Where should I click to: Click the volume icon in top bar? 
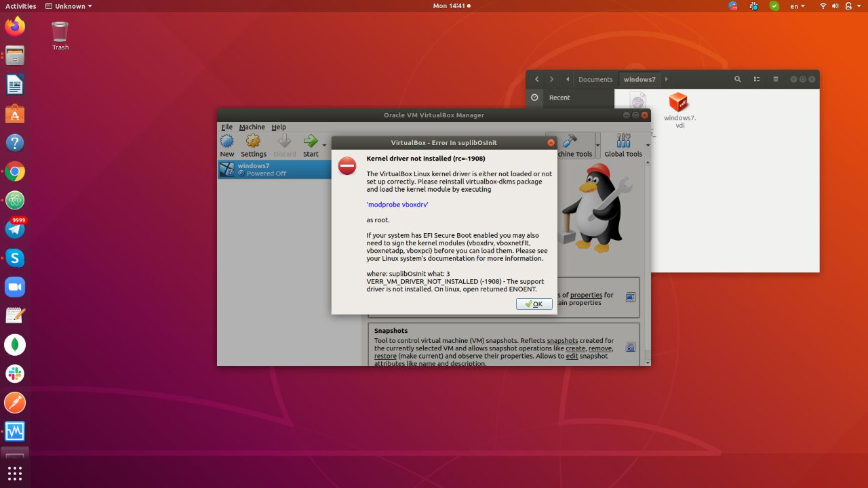pos(837,6)
